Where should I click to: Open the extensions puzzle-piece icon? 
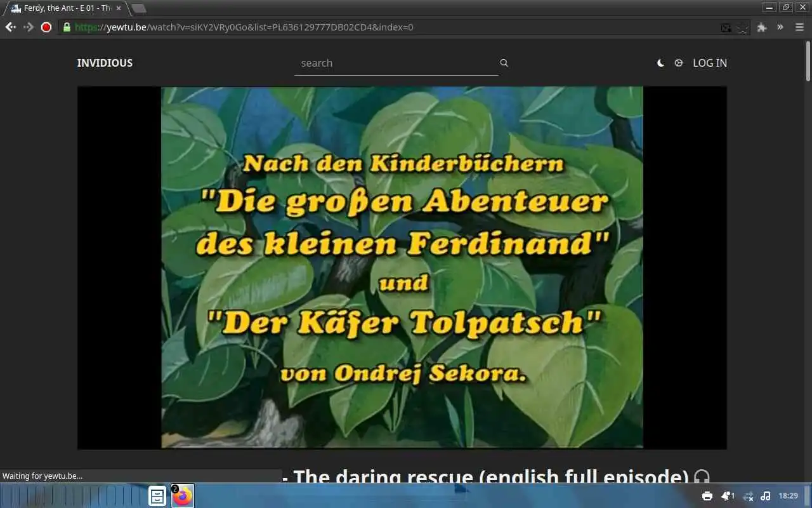point(762,27)
